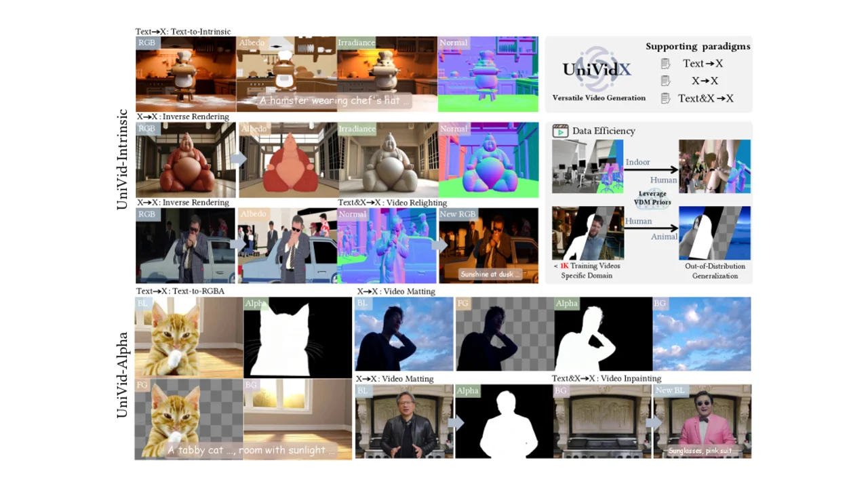Screen dimensions: 868x488
Task: Select the kitchen stove BG frame
Action: 603,422
